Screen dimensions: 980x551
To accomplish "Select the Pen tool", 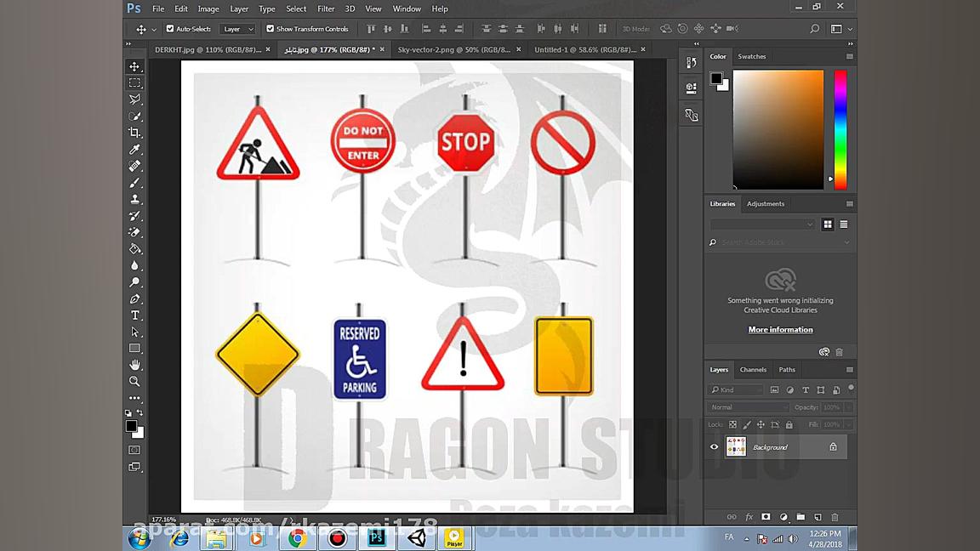I will coord(134,299).
